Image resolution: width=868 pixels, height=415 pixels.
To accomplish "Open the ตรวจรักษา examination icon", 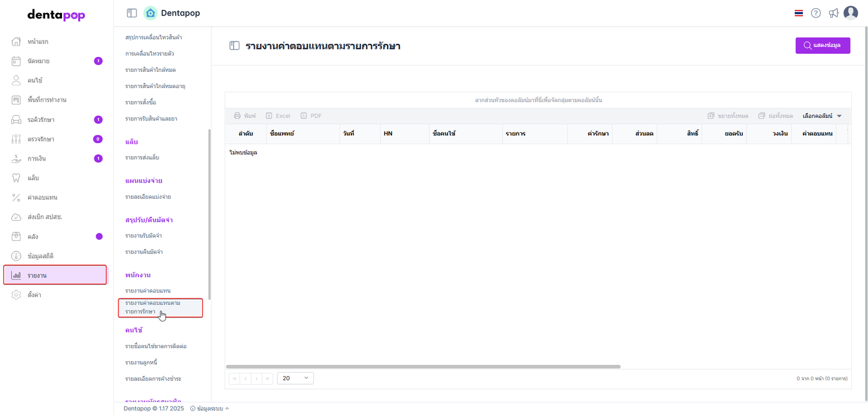I will click(17, 139).
